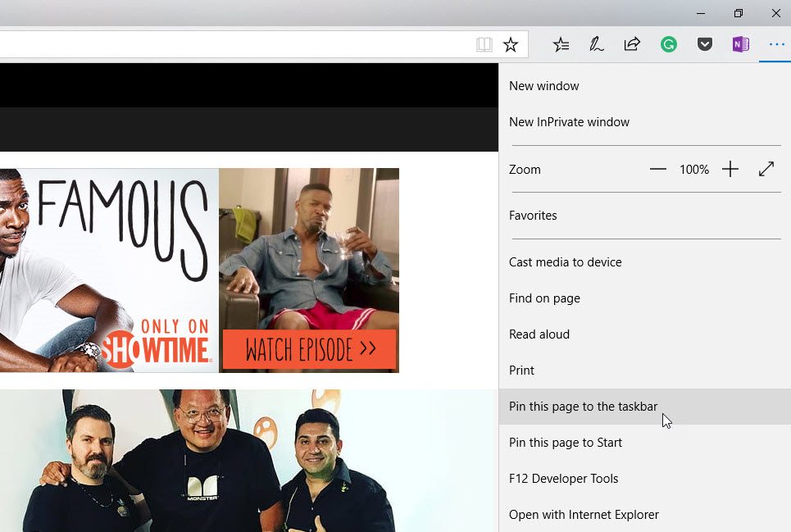Choose Pin this page to the taskbar
Viewport: 791px width, 532px height.
(645, 407)
